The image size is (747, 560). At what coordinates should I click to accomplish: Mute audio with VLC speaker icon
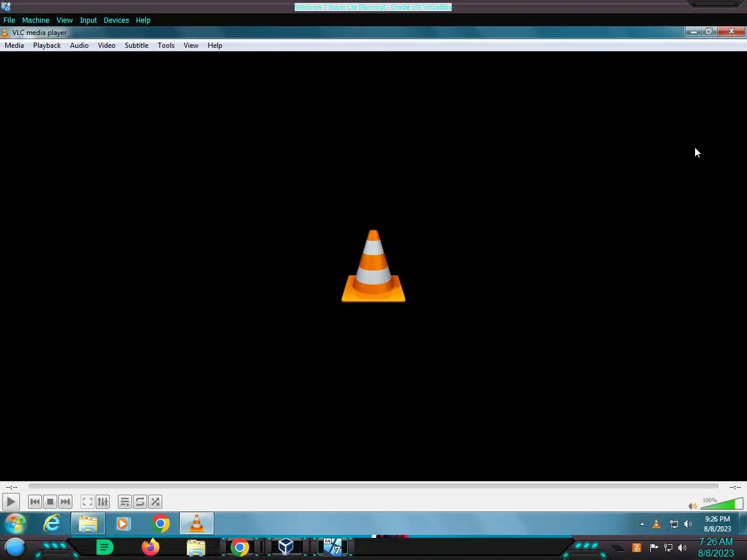point(692,506)
